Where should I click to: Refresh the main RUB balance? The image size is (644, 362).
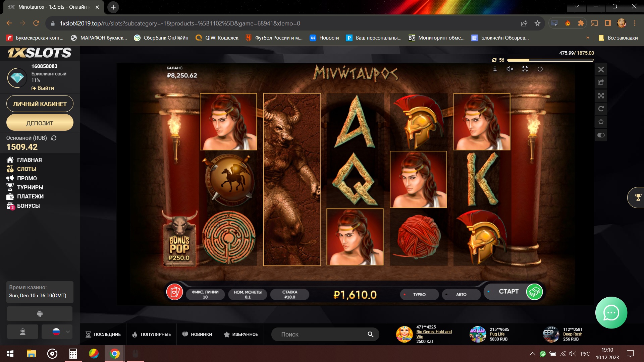point(54,138)
